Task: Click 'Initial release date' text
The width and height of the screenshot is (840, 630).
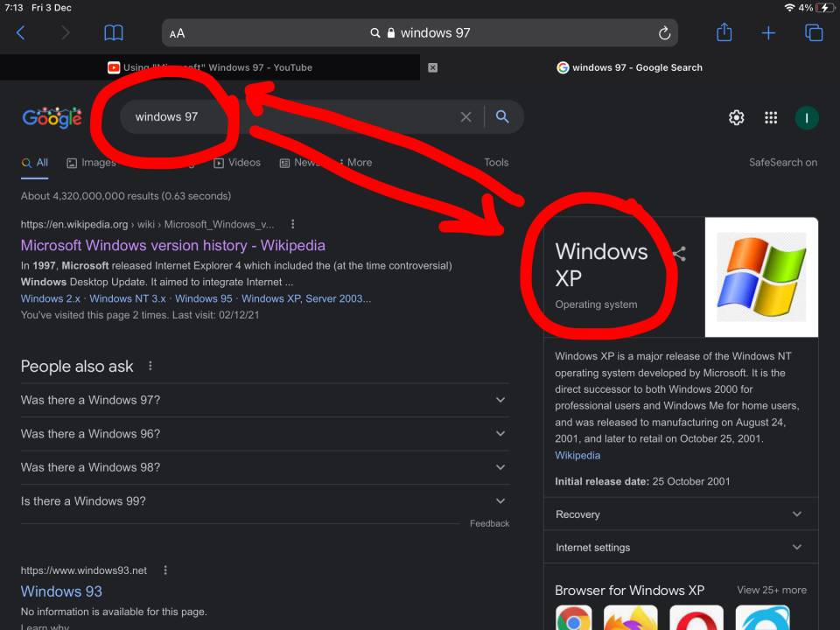Action: [602, 481]
